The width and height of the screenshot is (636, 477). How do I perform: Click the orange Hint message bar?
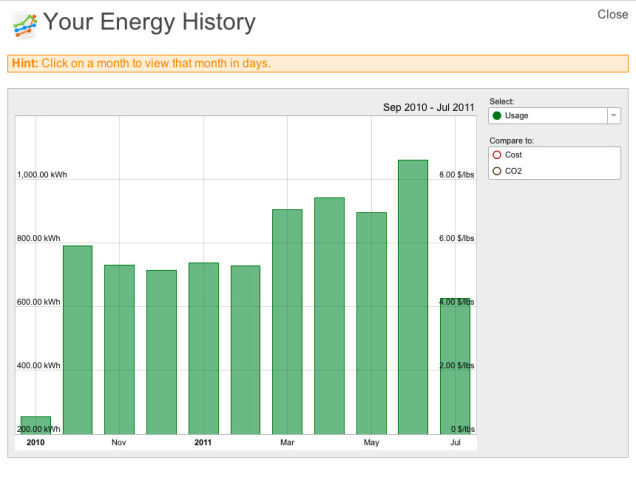pos(318,63)
